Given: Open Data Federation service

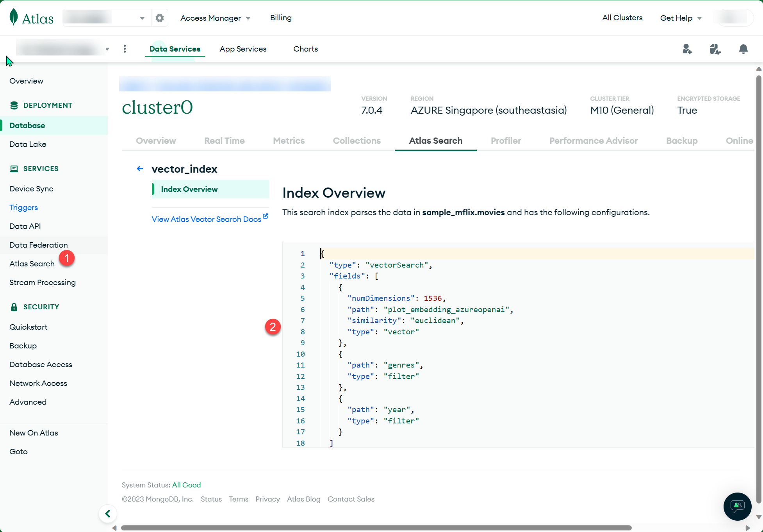Looking at the screenshot, I should tap(38, 245).
